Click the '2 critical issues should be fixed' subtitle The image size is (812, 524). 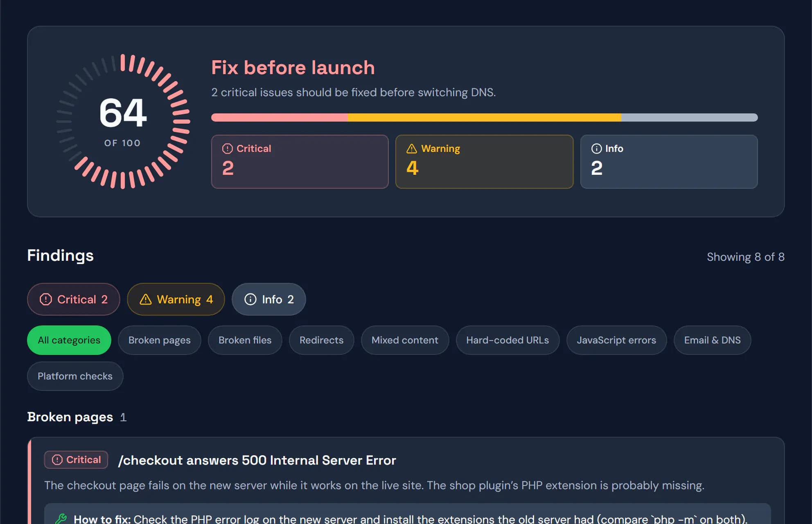[x=354, y=93]
